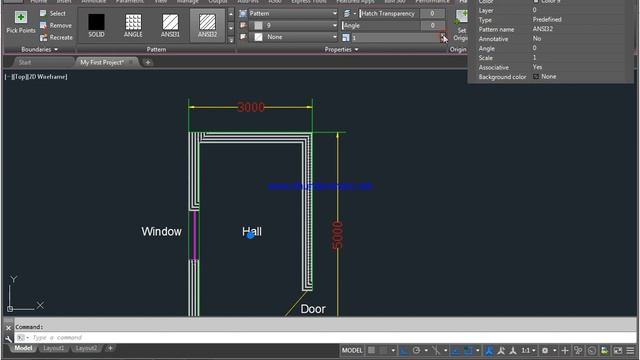Select the Model tab
This screenshot has height=360, width=640.
click(23, 349)
